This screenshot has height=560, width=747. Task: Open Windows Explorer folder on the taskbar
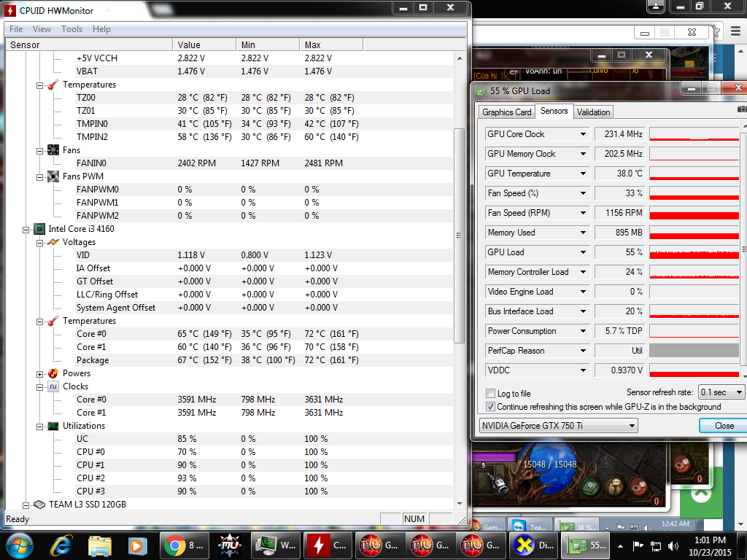click(x=99, y=545)
